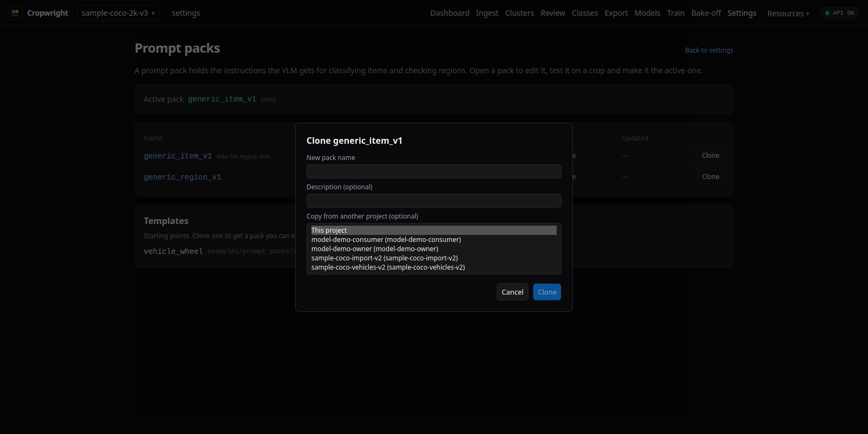Select 'This project' in the list
Screen dimensions: 868x434
[x=434, y=231]
